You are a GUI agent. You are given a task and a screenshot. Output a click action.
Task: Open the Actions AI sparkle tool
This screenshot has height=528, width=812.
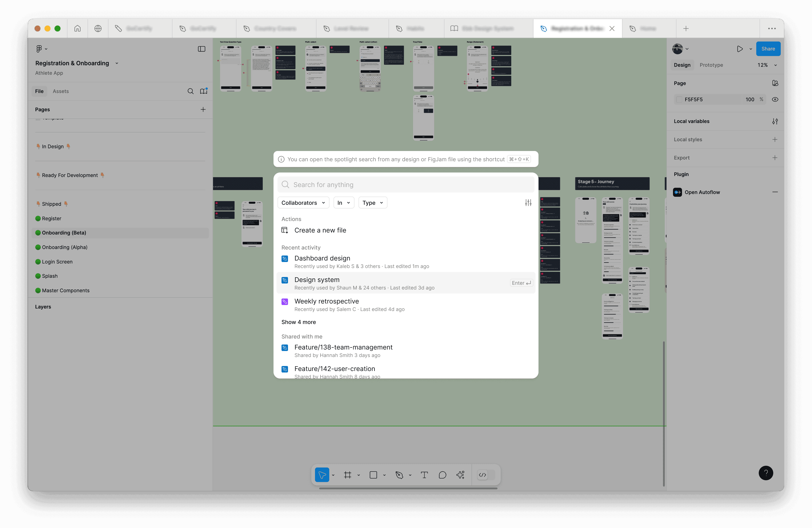[x=460, y=475]
